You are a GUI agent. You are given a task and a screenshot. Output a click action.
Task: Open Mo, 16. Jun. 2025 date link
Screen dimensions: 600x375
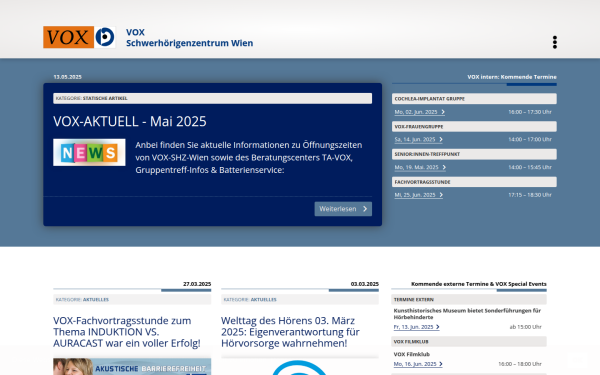[x=418, y=364]
